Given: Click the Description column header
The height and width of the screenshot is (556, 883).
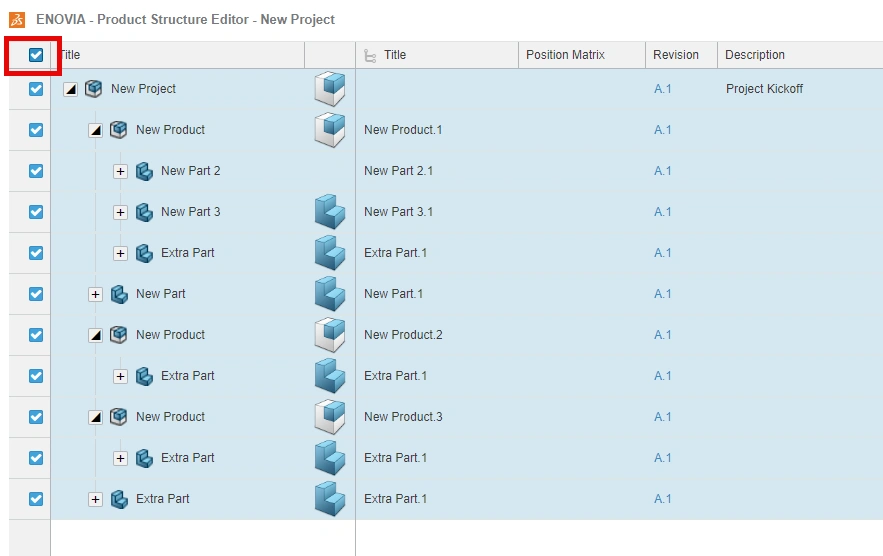Looking at the screenshot, I should pos(755,55).
